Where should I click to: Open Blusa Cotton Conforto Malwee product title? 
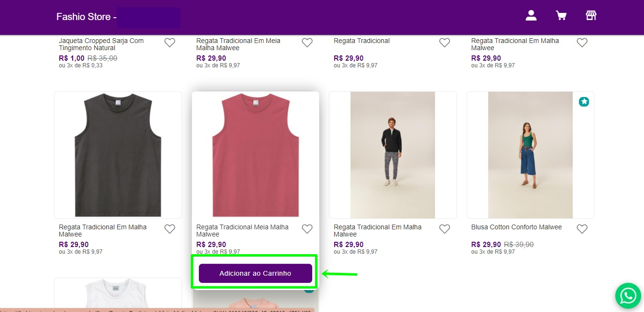coord(516,227)
